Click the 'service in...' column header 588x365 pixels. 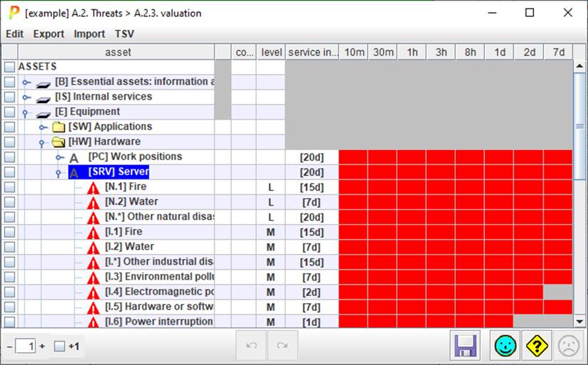coord(312,53)
